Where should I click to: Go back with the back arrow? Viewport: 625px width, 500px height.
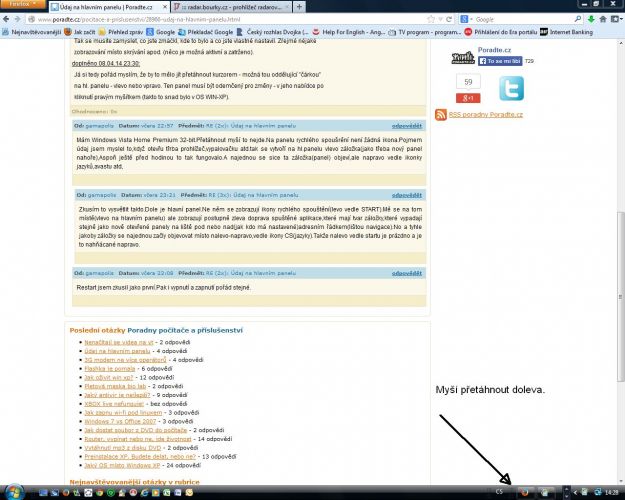pos(6,19)
